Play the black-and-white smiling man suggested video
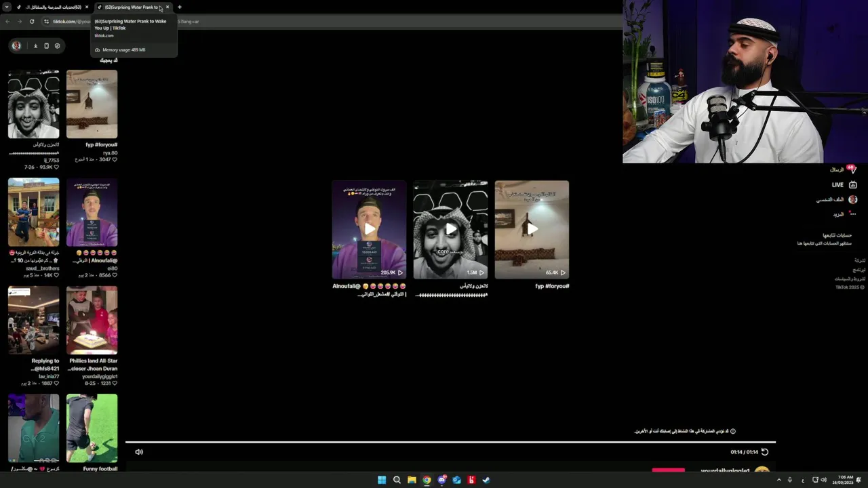This screenshot has width=868, height=488. [450, 229]
